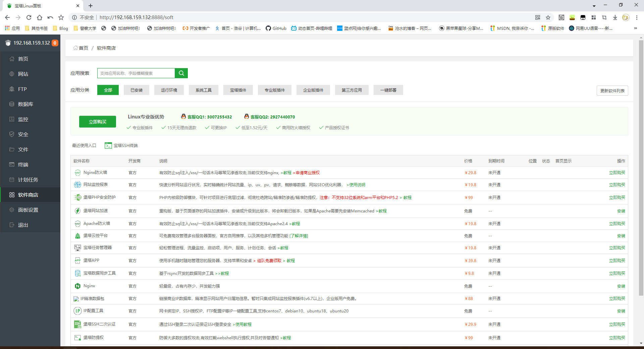This screenshot has height=349, width=644.
Task: Go to 面板设置 in sidebar
Action: click(28, 210)
